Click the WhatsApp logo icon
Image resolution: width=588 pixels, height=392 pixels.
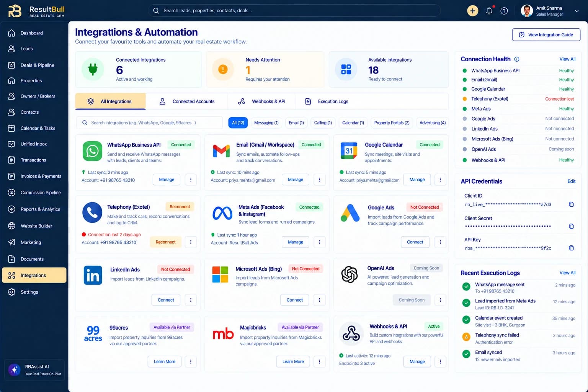[x=92, y=151]
